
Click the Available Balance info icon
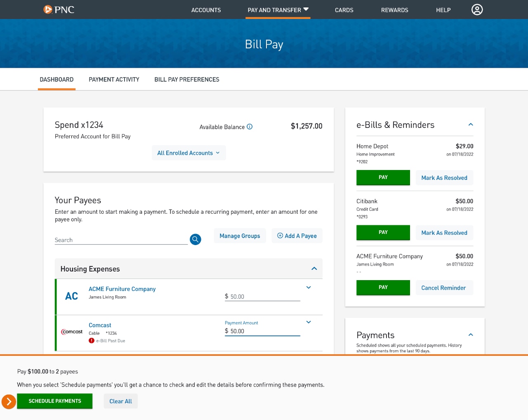pyautogui.click(x=250, y=127)
